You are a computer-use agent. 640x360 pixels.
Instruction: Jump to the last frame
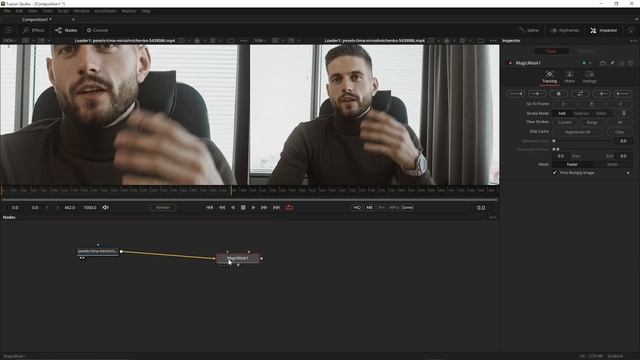(x=276, y=207)
